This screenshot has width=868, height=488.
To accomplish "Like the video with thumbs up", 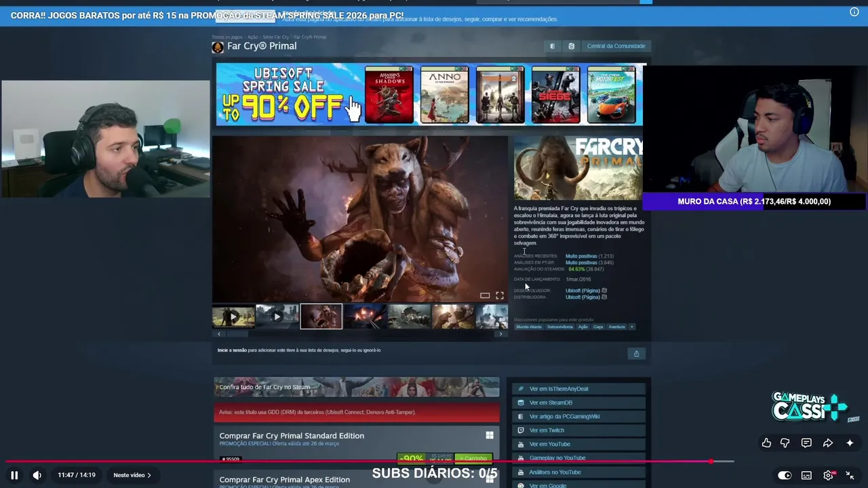I will pos(766,443).
